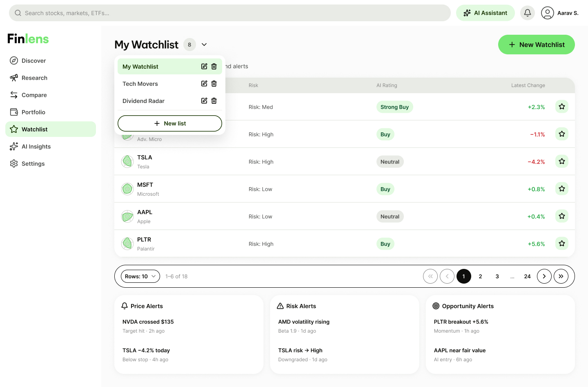This screenshot has width=588, height=387.
Task: Click the Buy badge in the MSFT row
Action: pyautogui.click(x=385, y=189)
